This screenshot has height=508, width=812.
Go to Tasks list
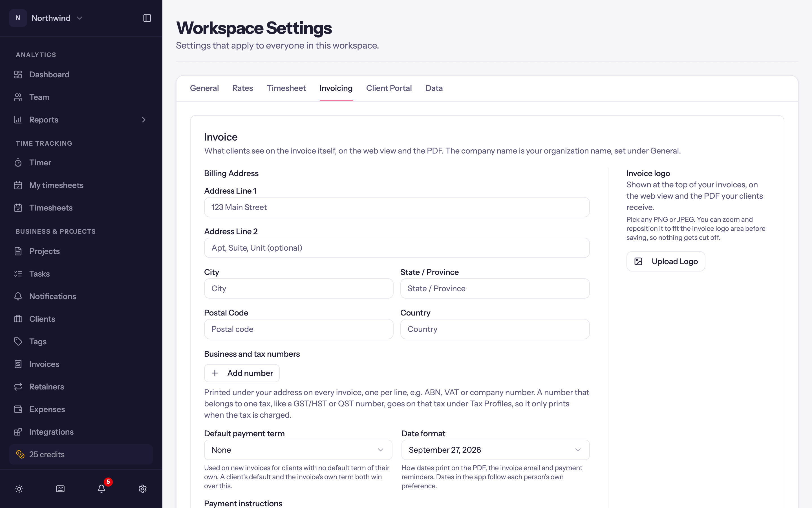[x=81, y=274]
